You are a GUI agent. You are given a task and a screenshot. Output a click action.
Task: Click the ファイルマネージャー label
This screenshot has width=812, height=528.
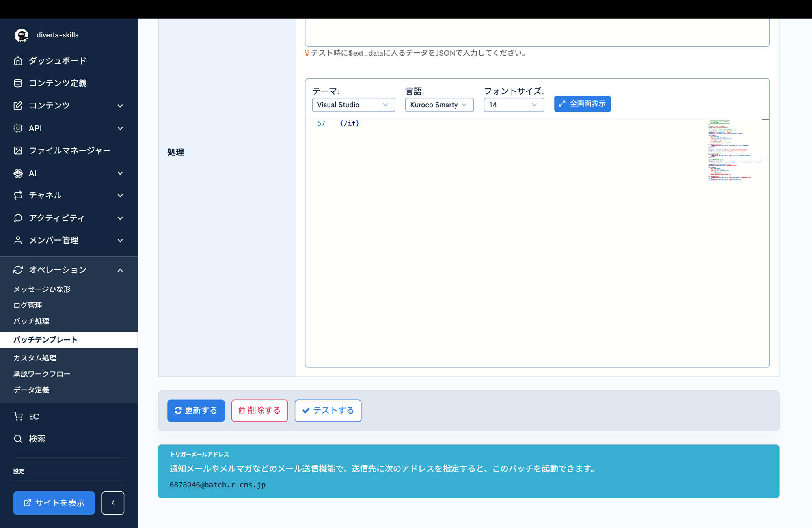click(70, 151)
